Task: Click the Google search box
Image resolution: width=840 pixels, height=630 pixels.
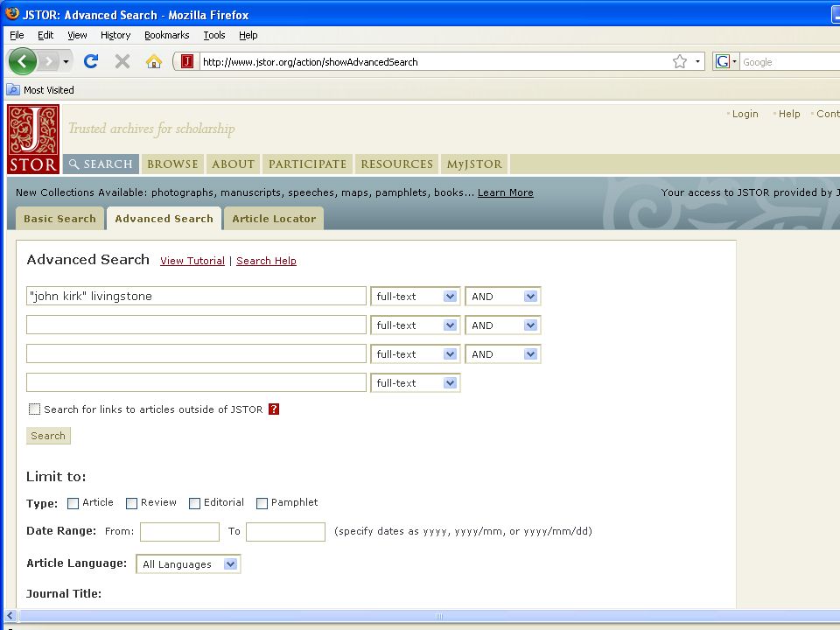Action: pyautogui.click(x=790, y=61)
